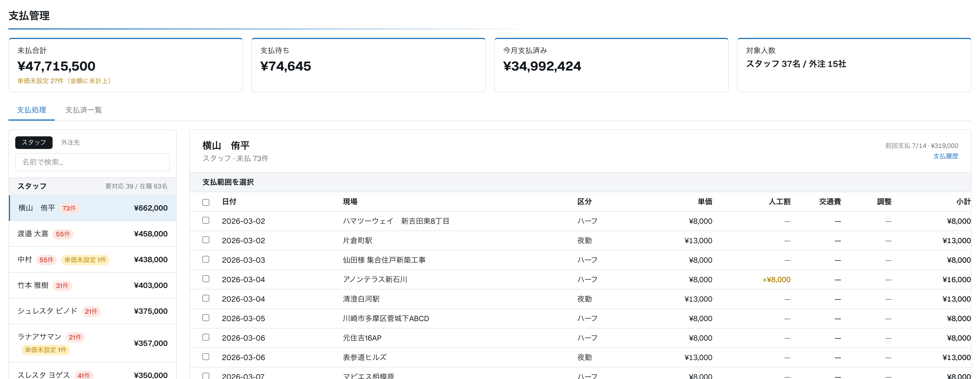Click the 要対応 39 / 在籍 63名 text

(136, 186)
